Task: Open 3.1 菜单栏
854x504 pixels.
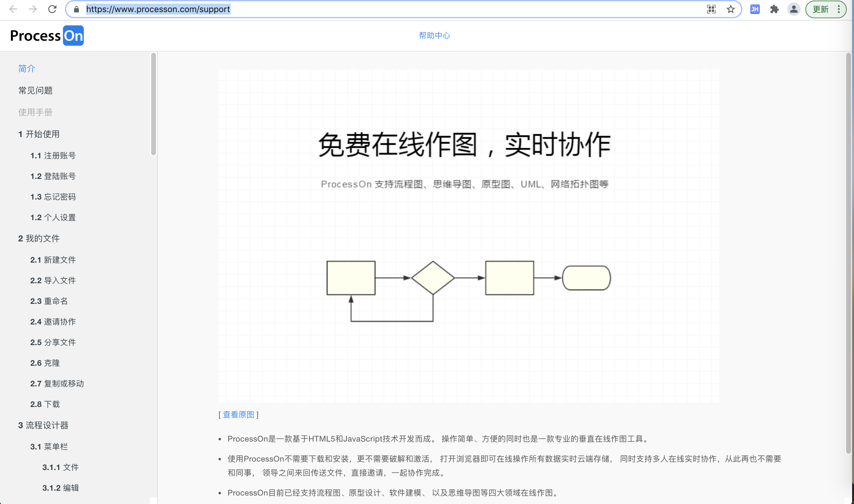Action: [x=49, y=447]
